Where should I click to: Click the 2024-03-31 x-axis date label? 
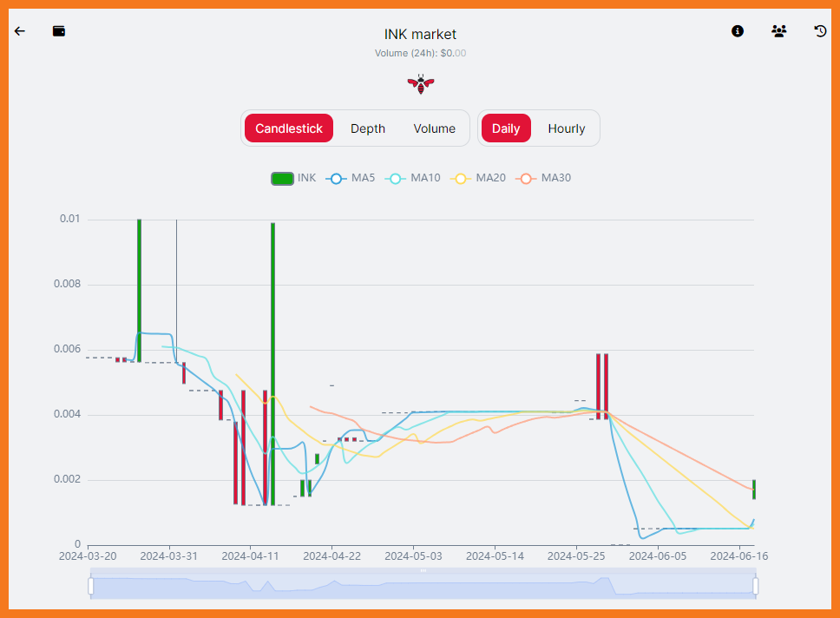tap(168, 556)
